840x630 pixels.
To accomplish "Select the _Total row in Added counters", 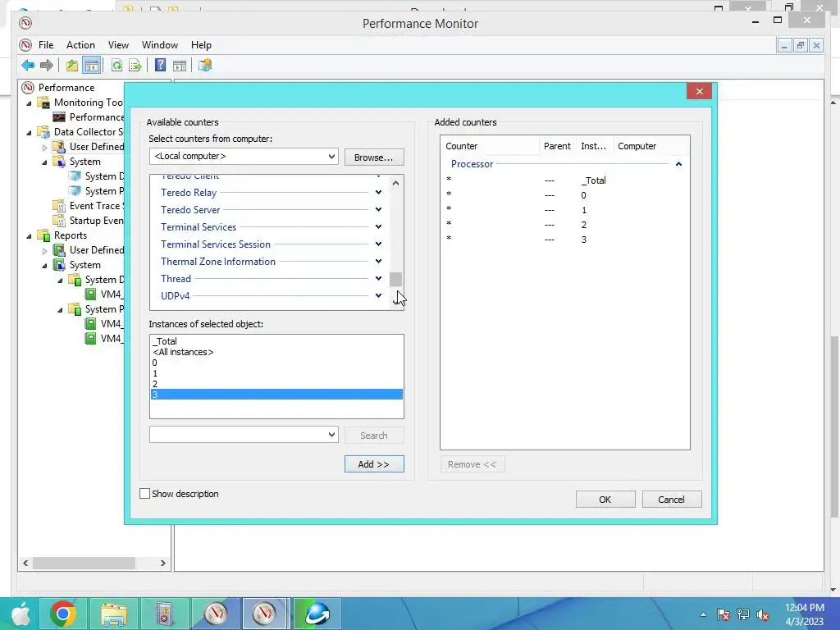I will click(564, 180).
